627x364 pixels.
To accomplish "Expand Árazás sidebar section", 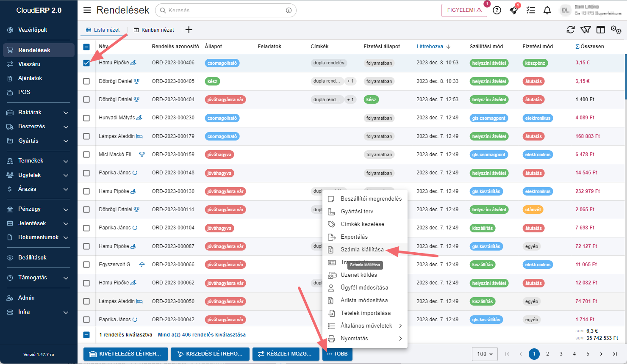I will click(x=39, y=189).
